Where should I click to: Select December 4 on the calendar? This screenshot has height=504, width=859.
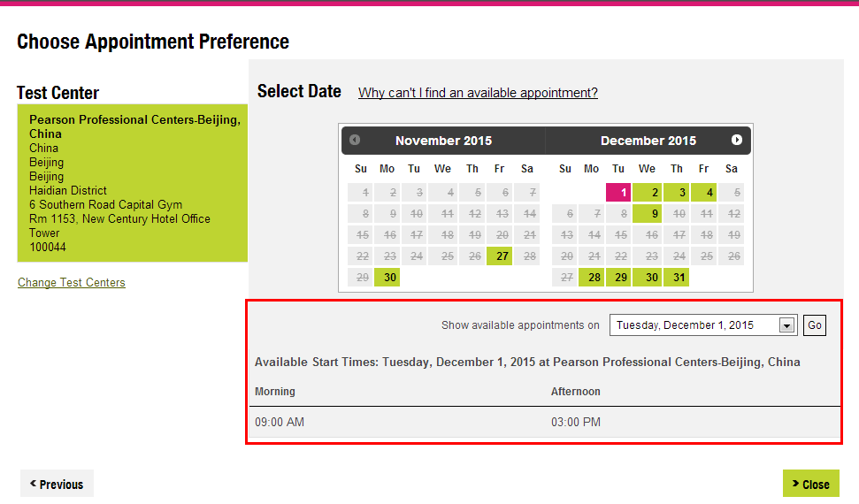704,193
